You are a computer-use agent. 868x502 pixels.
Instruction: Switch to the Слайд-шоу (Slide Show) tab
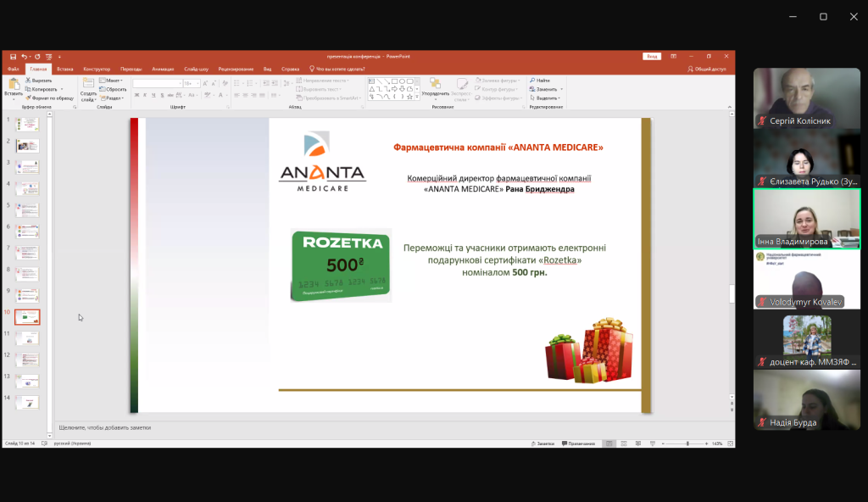pos(196,70)
